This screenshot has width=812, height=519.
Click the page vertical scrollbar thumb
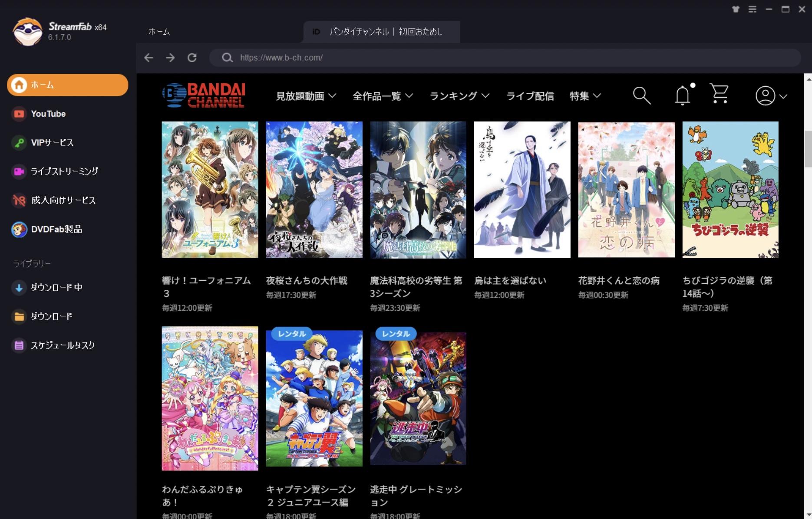(x=808, y=149)
